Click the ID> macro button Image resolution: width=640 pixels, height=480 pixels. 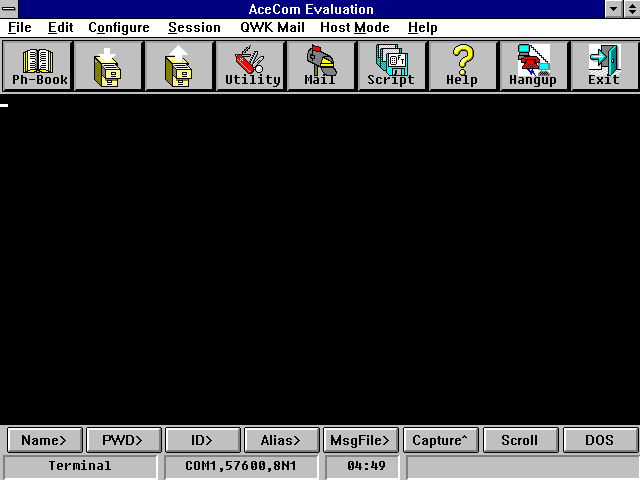(x=203, y=440)
